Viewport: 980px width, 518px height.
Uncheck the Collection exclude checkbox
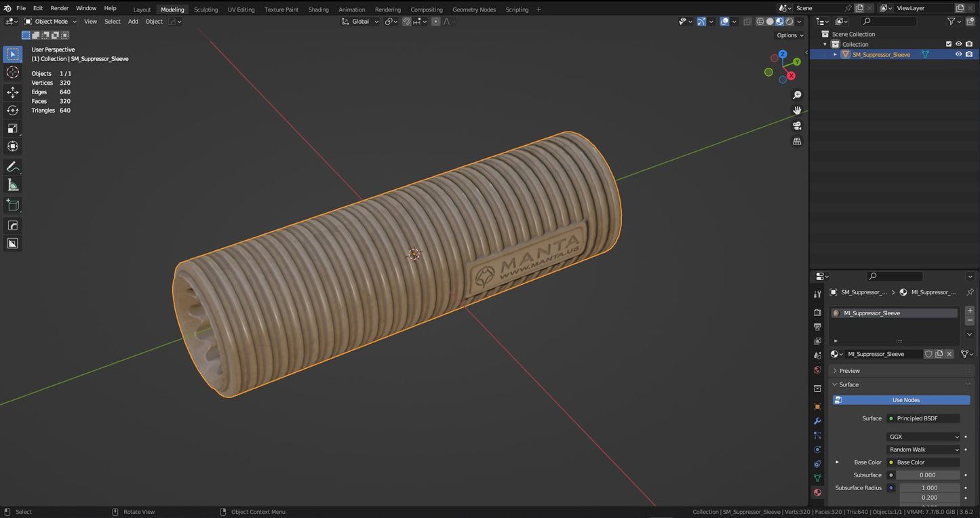tap(948, 44)
